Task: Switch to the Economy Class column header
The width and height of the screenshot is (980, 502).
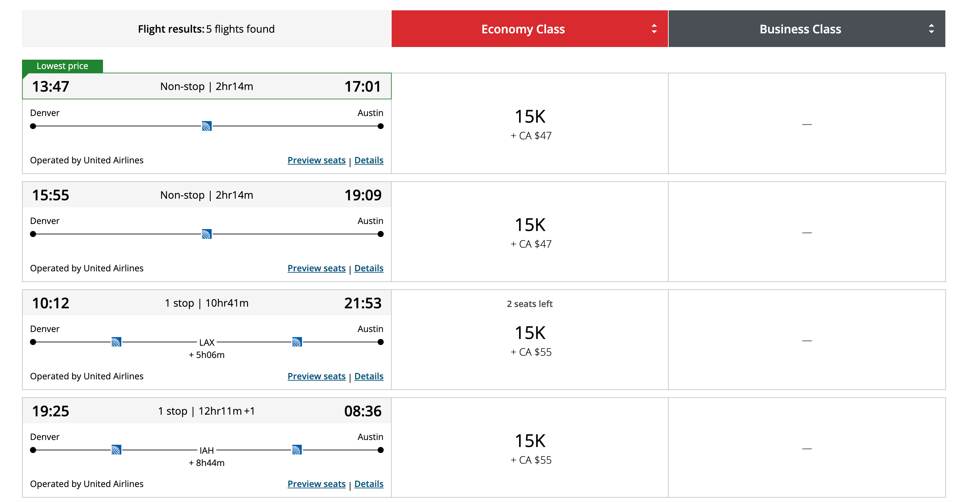Action: coord(523,29)
